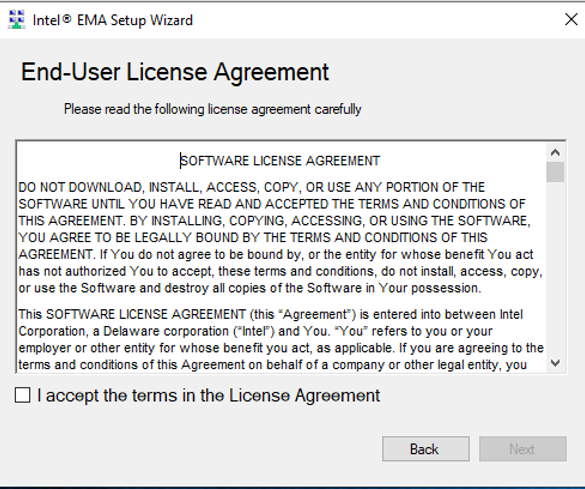Click line 'or use the Software and destroy'
585x489 pixels.
click(250, 288)
